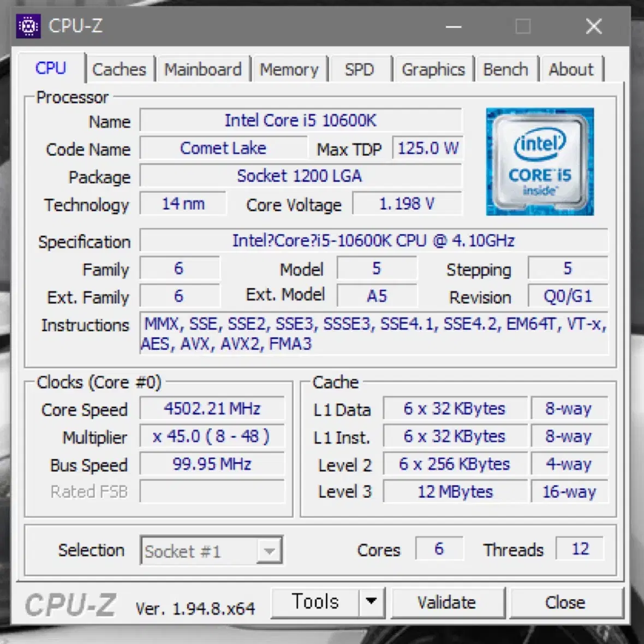Select the multiplier value 'x 45.0 ( 8 - 48 )'
This screenshot has width=644, height=644.
click(212, 436)
